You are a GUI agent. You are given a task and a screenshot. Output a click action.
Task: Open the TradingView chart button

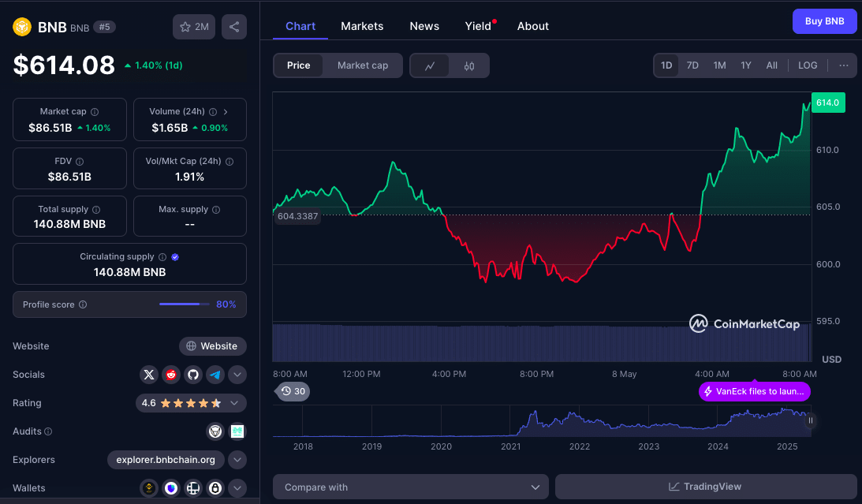(706, 487)
